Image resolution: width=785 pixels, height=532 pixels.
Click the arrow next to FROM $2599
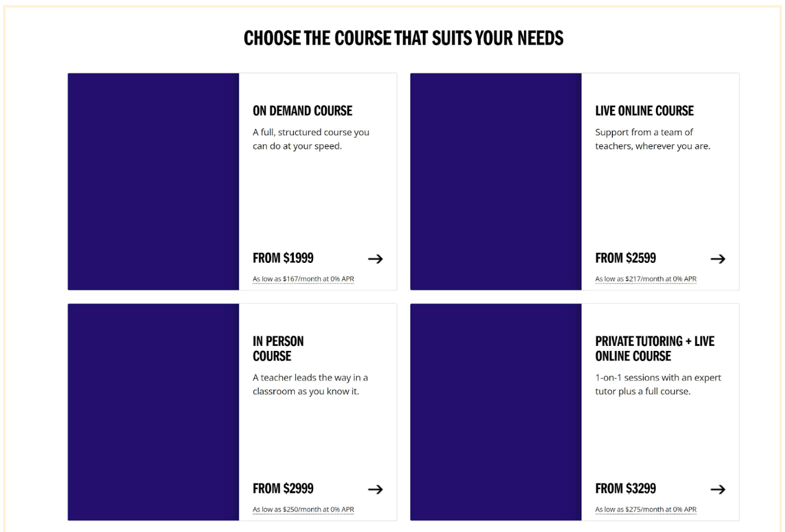pos(717,259)
